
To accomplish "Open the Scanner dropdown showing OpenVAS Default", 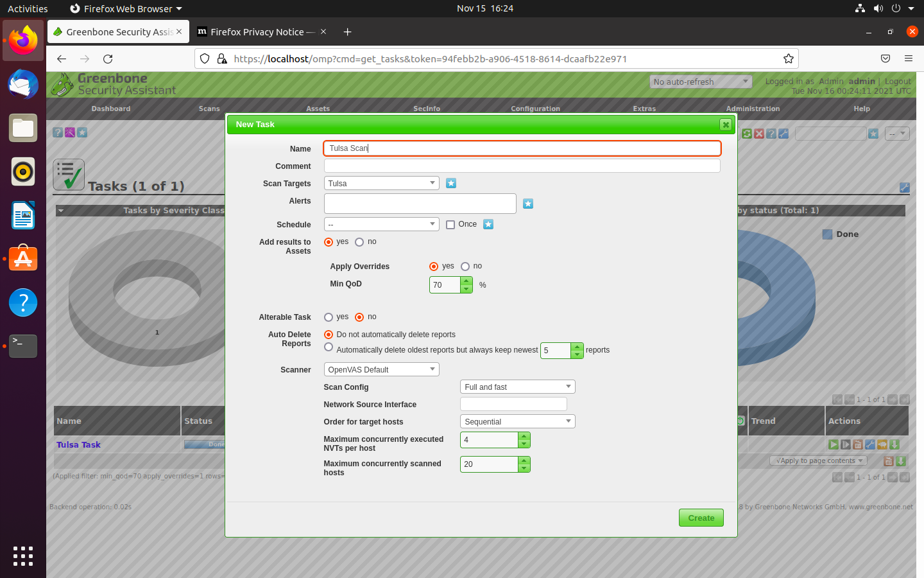I will 382,369.
